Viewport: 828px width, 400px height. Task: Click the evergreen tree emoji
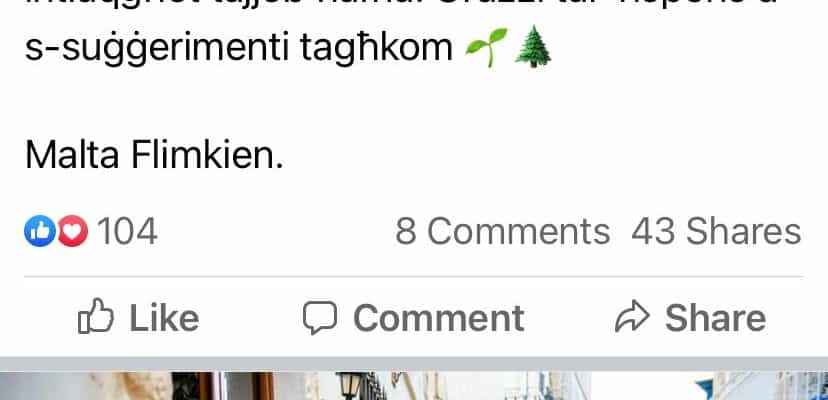point(533,46)
